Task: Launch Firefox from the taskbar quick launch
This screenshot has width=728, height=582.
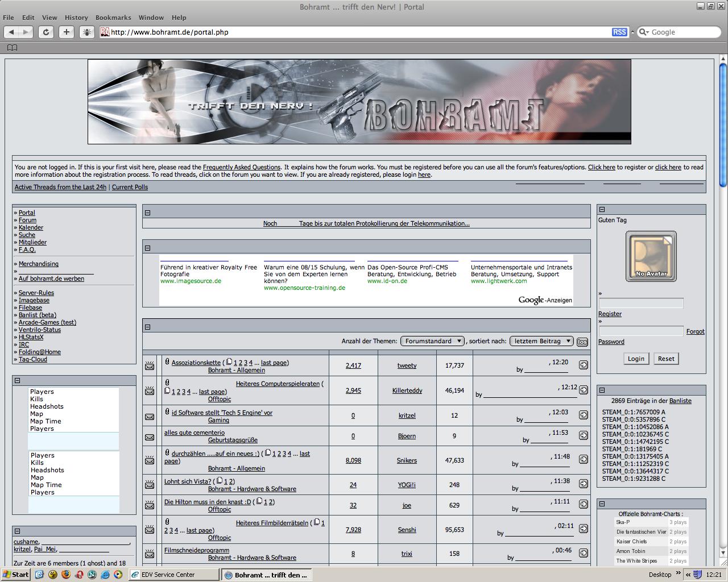Action: click(66, 575)
